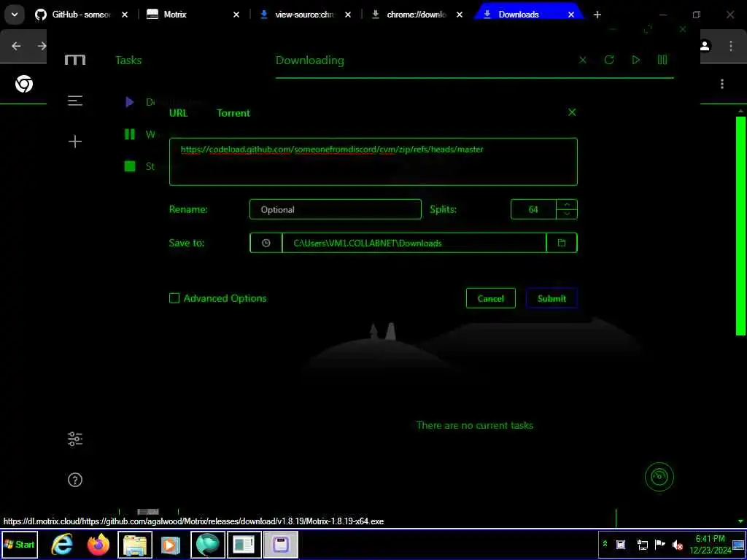This screenshot has width=747, height=560.
Task: Show hidden system tray icons
Action: [605, 544]
